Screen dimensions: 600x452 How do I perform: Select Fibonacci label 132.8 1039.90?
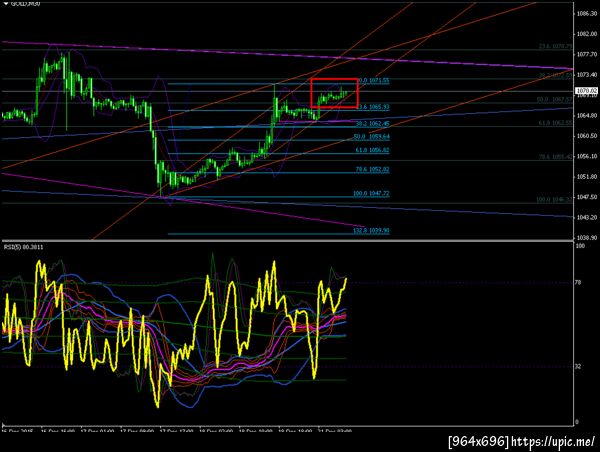point(371,230)
